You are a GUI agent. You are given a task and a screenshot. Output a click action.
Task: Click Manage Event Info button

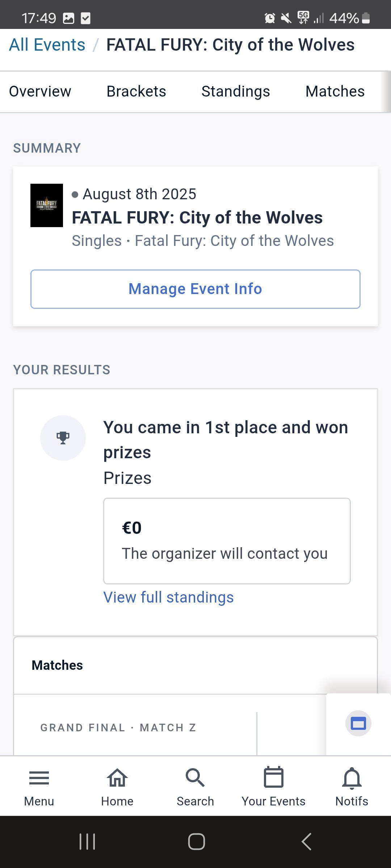(x=195, y=289)
